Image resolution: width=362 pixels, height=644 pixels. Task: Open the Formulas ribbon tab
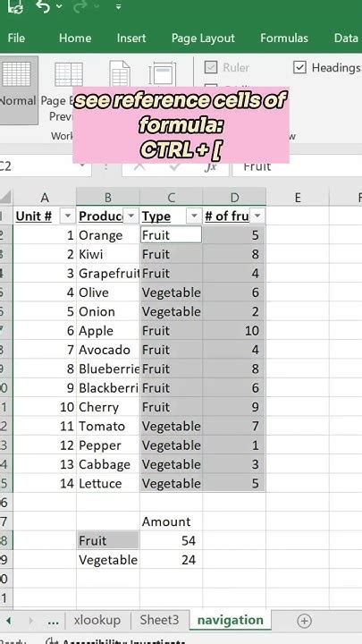284,38
